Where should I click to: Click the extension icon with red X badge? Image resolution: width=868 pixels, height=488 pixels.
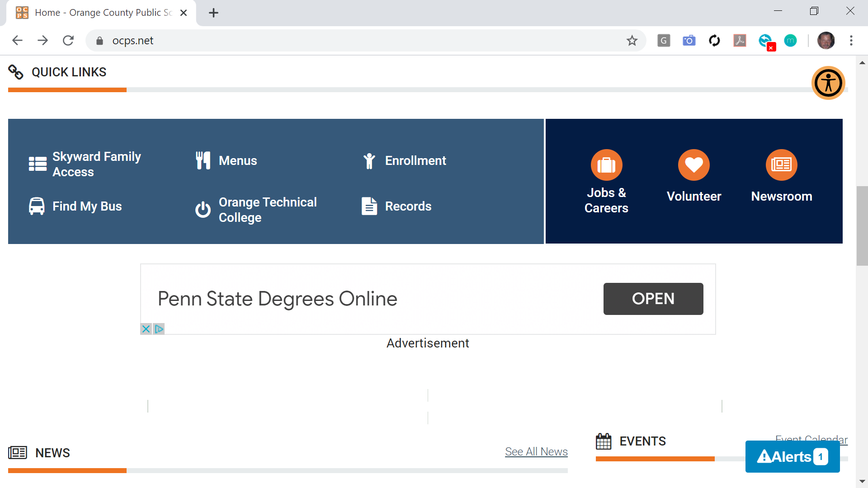767,42
